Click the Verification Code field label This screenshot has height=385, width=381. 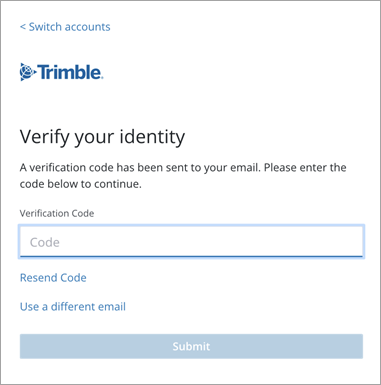[x=57, y=213]
